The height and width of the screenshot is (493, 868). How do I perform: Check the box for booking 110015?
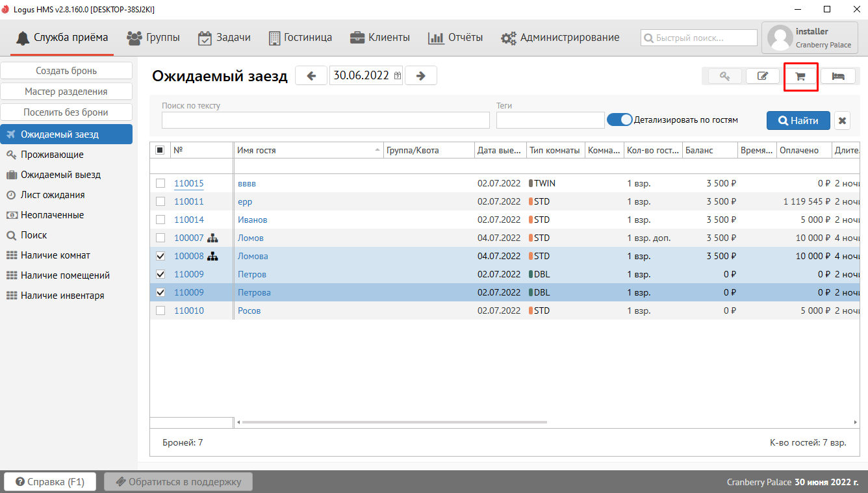click(x=160, y=183)
